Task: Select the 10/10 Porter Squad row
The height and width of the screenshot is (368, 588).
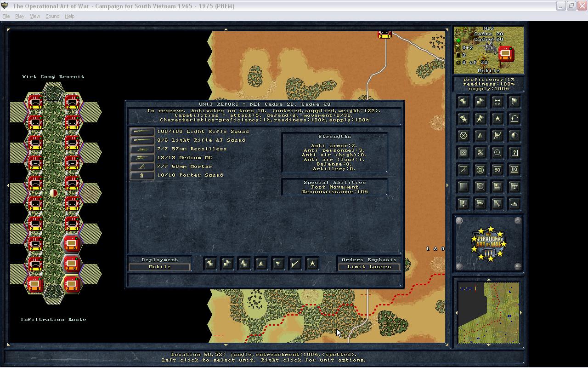Action: click(177, 175)
